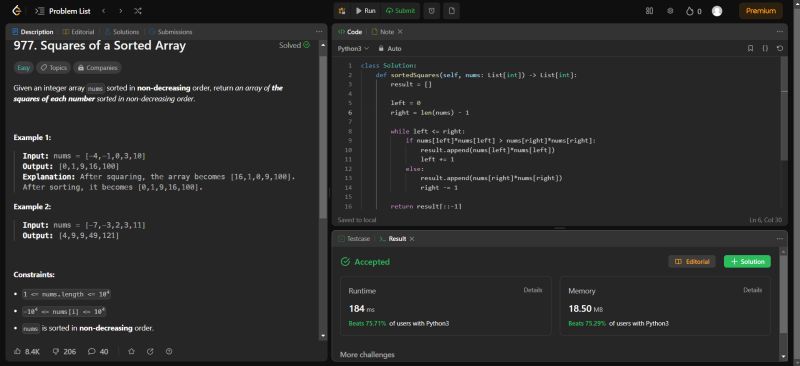Dislike the problem with thumbs-down 206

(x=65, y=351)
